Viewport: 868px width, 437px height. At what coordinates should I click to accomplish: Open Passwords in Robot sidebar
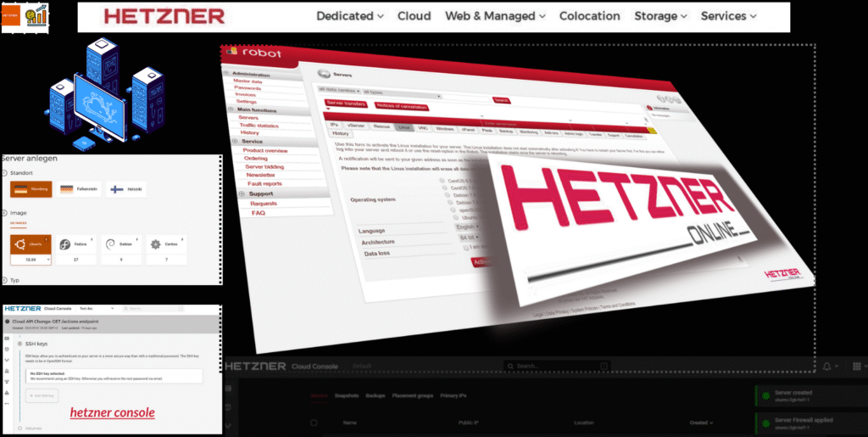click(x=248, y=88)
